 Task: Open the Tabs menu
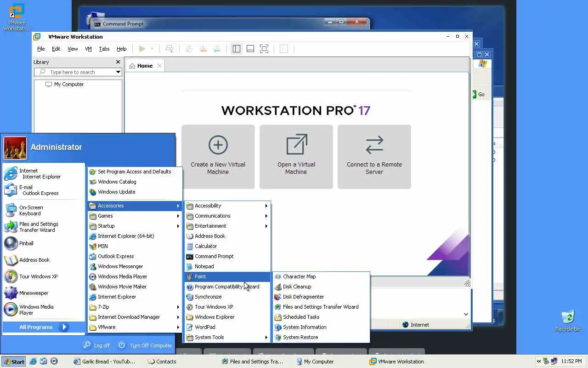pyautogui.click(x=104, y=49)
